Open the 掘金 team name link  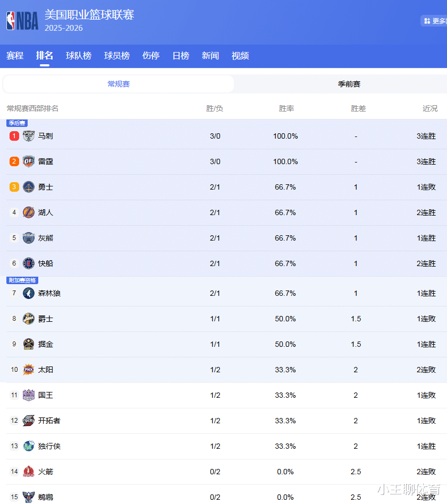[x=45, y=344]
